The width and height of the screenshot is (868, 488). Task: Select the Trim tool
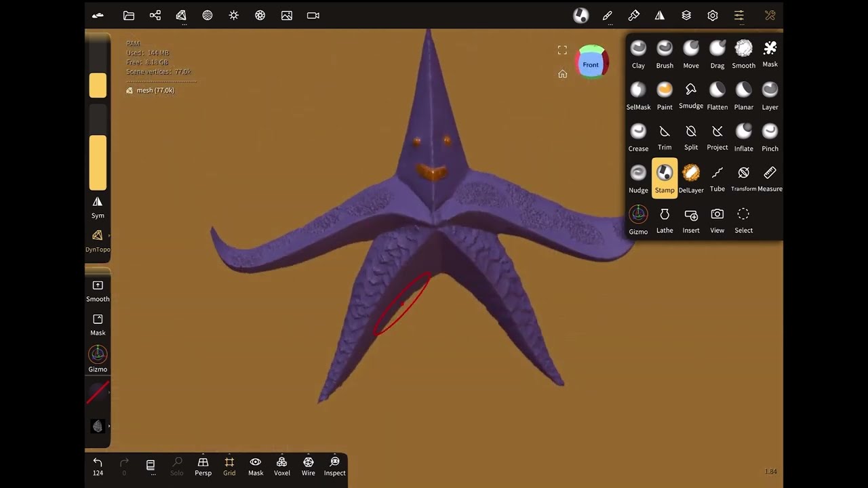(665, 138)
